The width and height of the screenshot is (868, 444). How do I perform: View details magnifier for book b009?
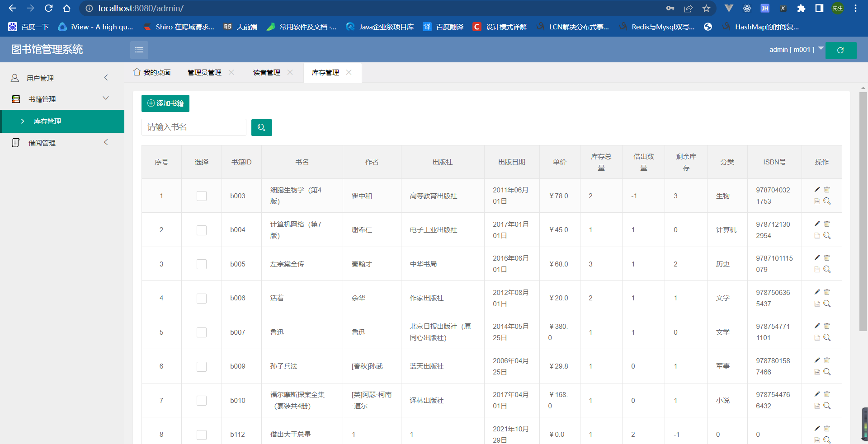pyautogui.click(x=827, y=372)
